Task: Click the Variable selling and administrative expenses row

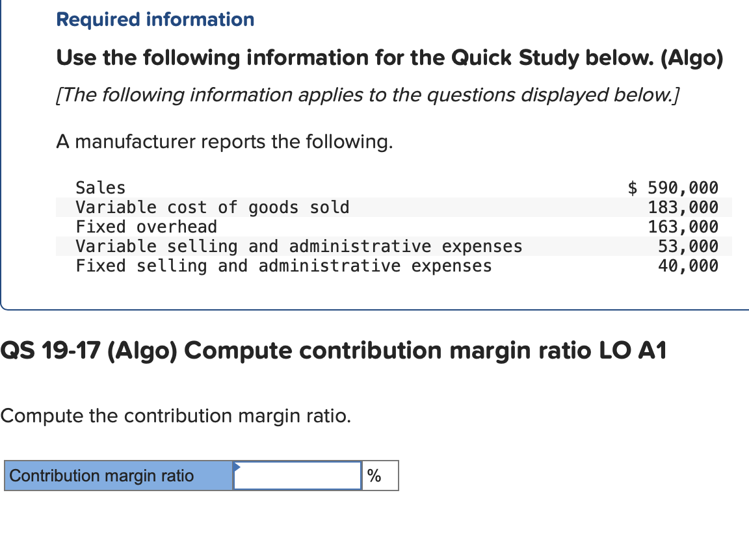Action: coord(298,246)
